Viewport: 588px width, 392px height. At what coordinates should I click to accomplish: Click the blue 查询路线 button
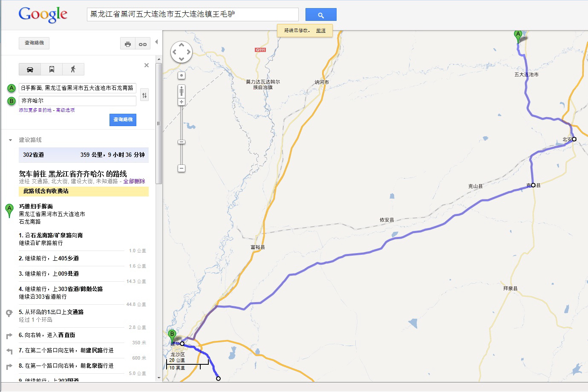[123, 120]
